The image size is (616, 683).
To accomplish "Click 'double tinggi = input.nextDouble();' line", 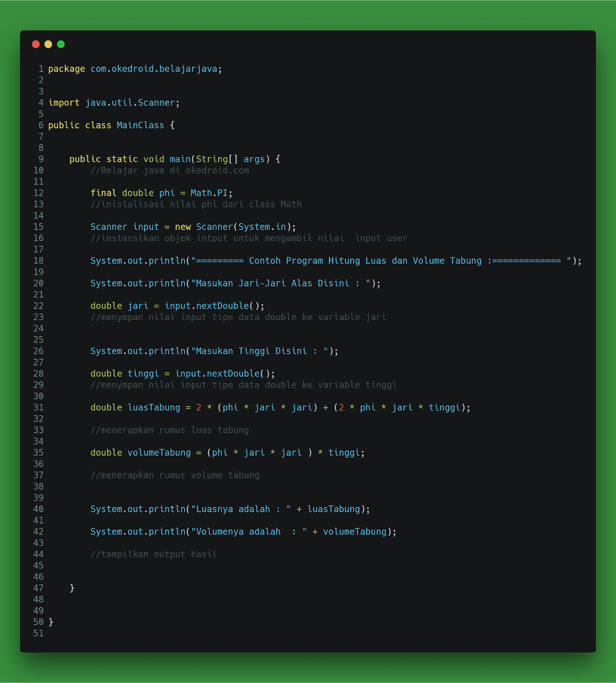I will tap(183, 374).
